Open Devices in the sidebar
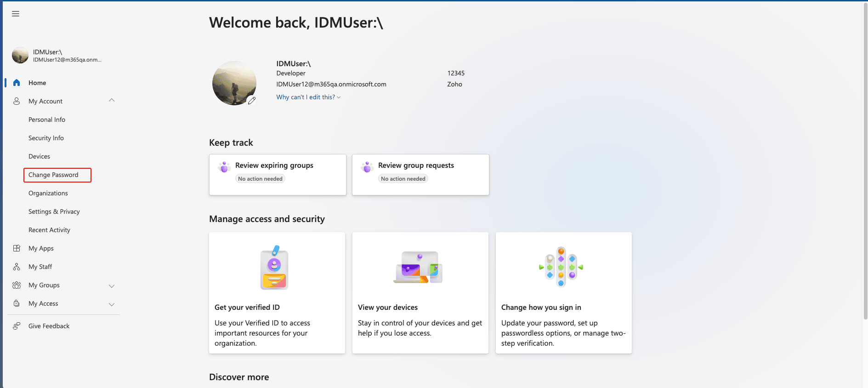 (39, 156)
